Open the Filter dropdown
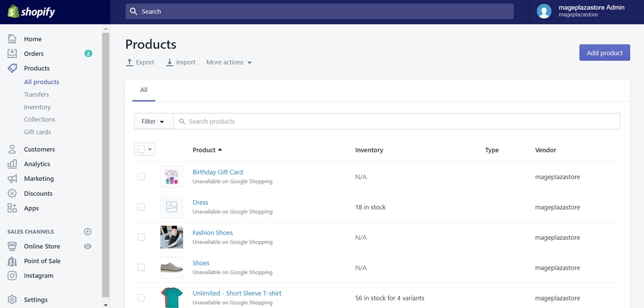Viewport: 644px width, 308px height. click(153, 121)
